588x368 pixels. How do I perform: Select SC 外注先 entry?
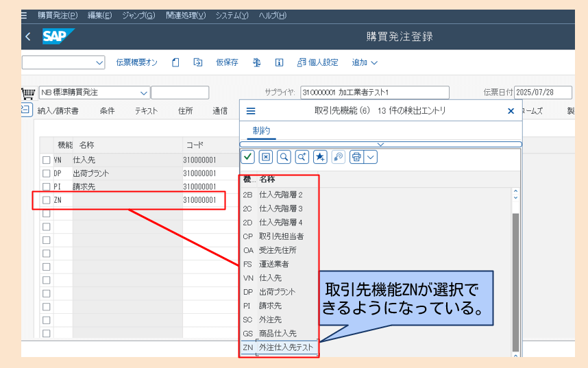coord(279,319)
